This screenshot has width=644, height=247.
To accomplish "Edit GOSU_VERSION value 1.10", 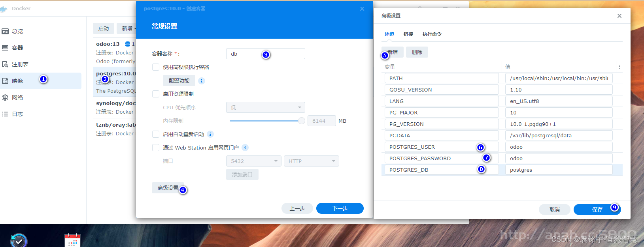I will 559,90.
